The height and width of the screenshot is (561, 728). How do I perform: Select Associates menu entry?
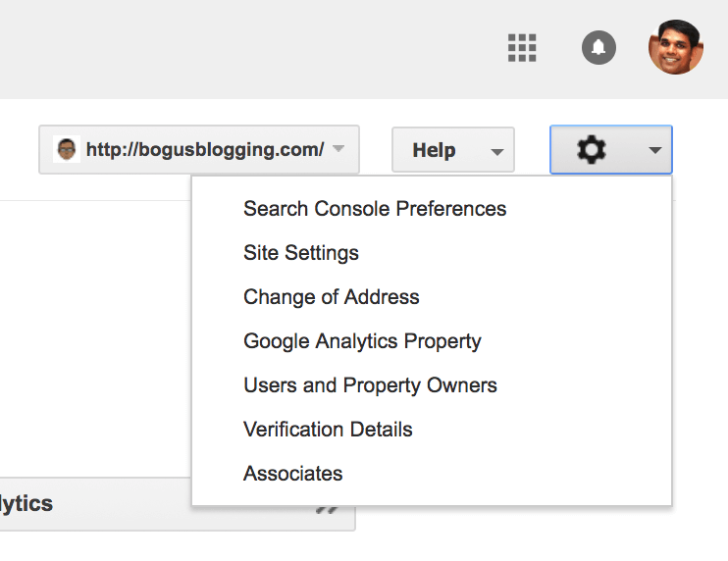tap(293, 474)
